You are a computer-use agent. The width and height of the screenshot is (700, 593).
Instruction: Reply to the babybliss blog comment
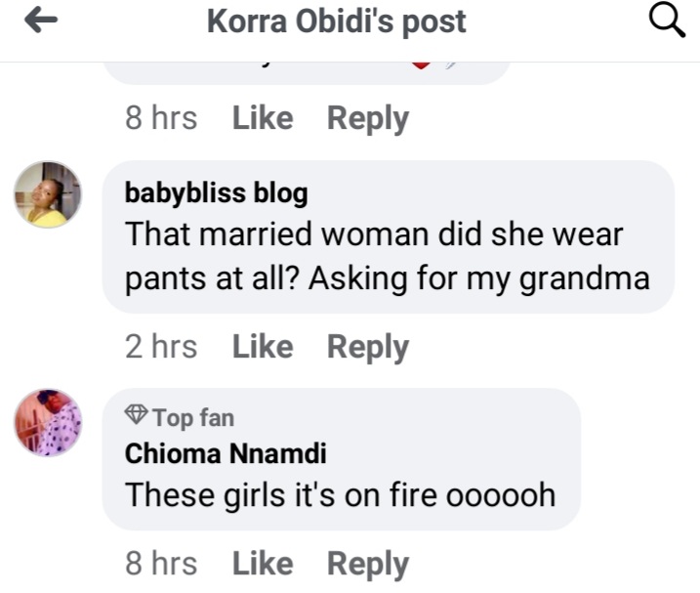(367, 347)
